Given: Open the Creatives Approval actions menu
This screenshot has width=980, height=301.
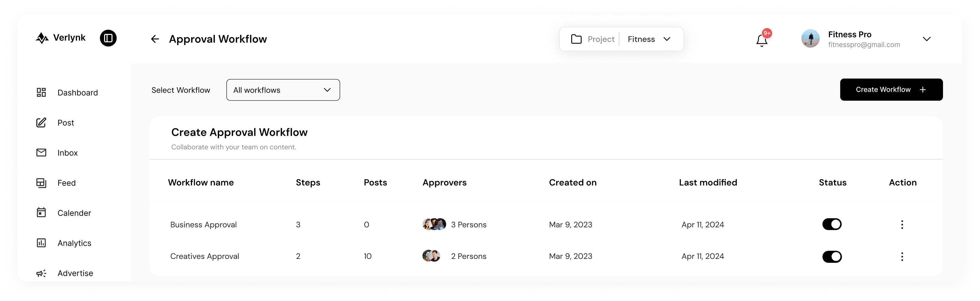Looking at the screenshot, I should coord(902,256).
